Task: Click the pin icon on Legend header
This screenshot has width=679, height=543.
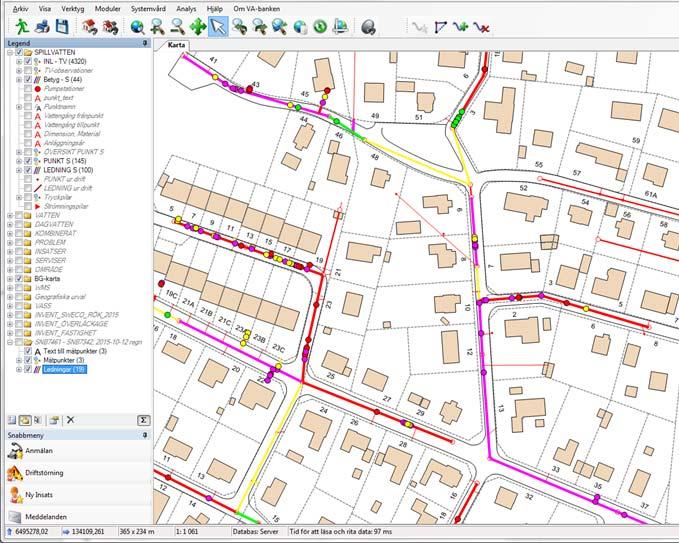Action: coord(145,43)
